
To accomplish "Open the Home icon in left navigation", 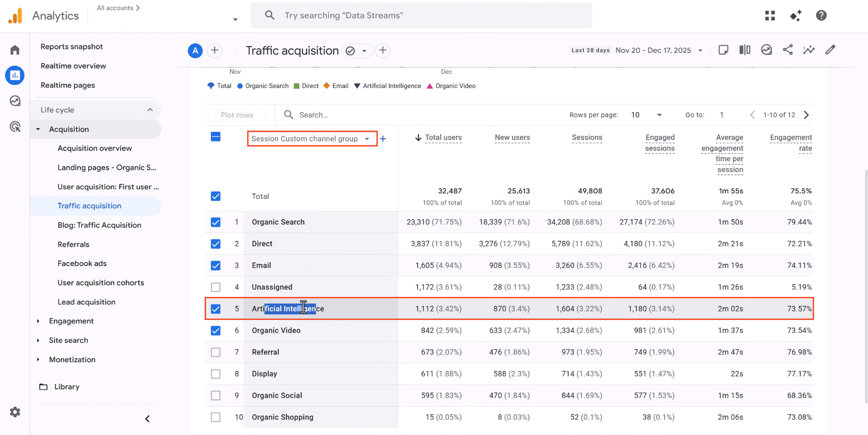I will [15, 50].
